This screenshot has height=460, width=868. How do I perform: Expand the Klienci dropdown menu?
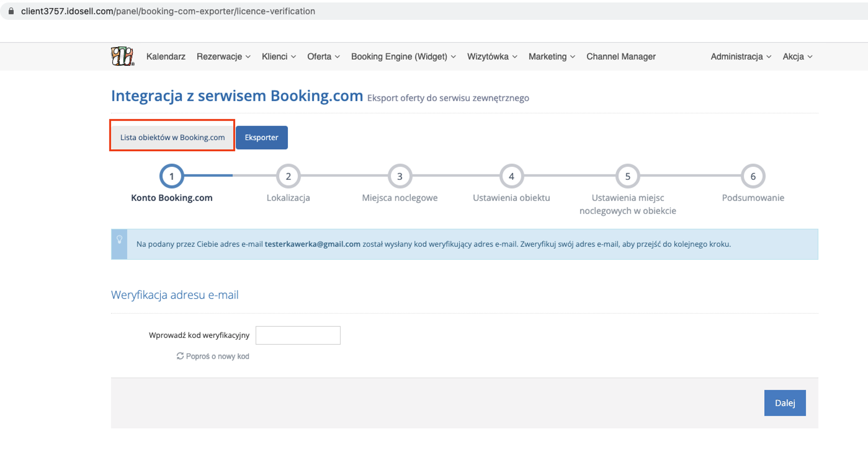pos(279,56)
